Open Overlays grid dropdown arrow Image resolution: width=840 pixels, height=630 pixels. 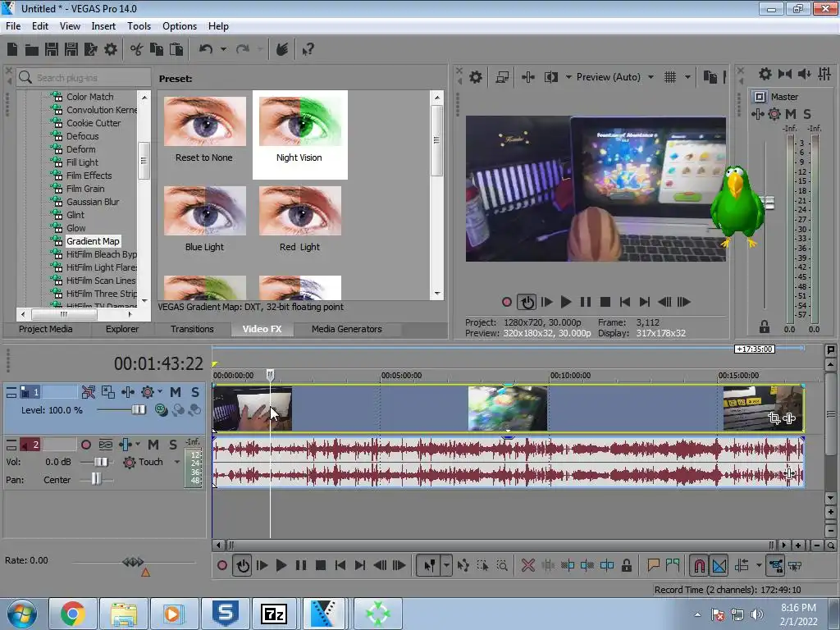[687, 77]
